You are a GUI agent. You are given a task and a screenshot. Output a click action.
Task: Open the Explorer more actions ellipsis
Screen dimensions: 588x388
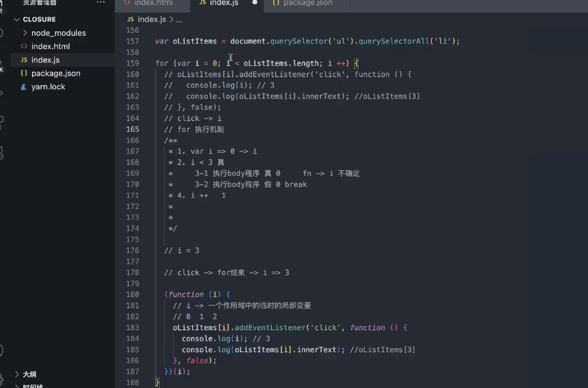tap(101, 3)
